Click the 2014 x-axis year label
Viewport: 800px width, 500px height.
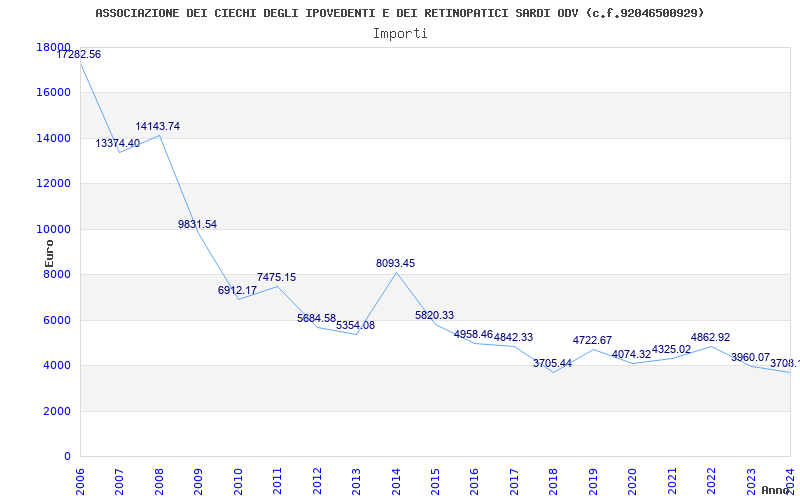coord(395,481)
